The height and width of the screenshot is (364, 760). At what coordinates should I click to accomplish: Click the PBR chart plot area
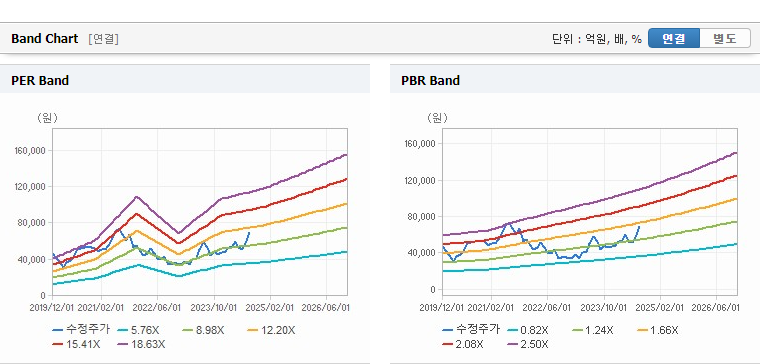pyautogui.click(x=590, y=212)
